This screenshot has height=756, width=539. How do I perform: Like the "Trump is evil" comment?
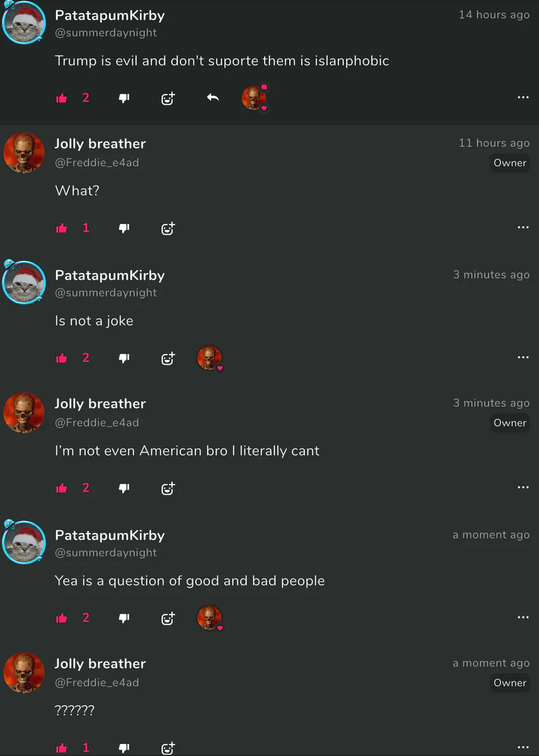(62, 98)
